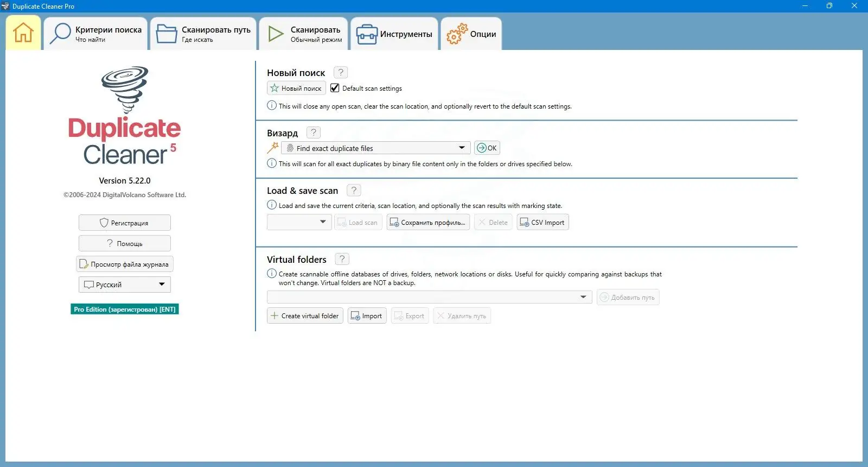Click the magic wand wizard icon
The image size is (868, 467).
[x=273, y=148]
